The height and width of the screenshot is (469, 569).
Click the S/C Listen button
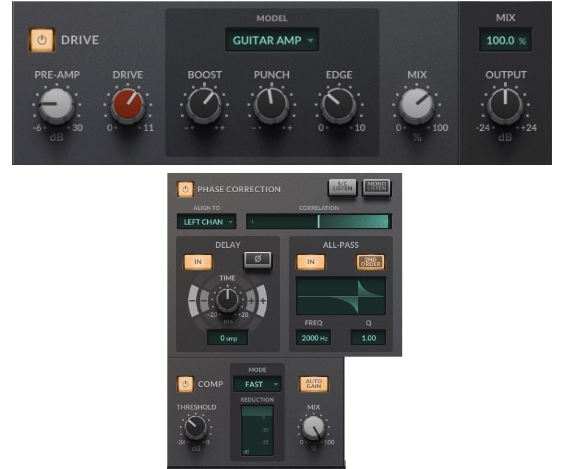tap(343, 188)
